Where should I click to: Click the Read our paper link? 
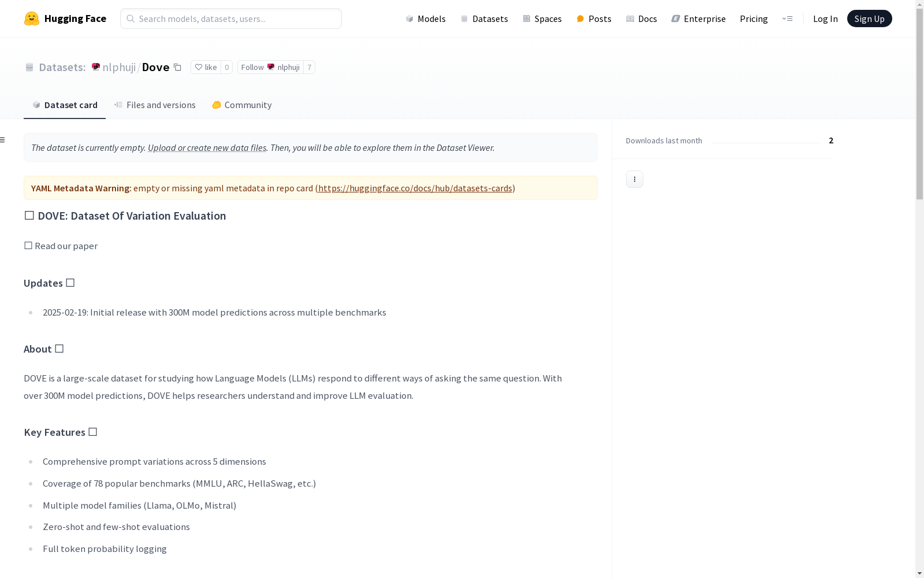point(66,246)
